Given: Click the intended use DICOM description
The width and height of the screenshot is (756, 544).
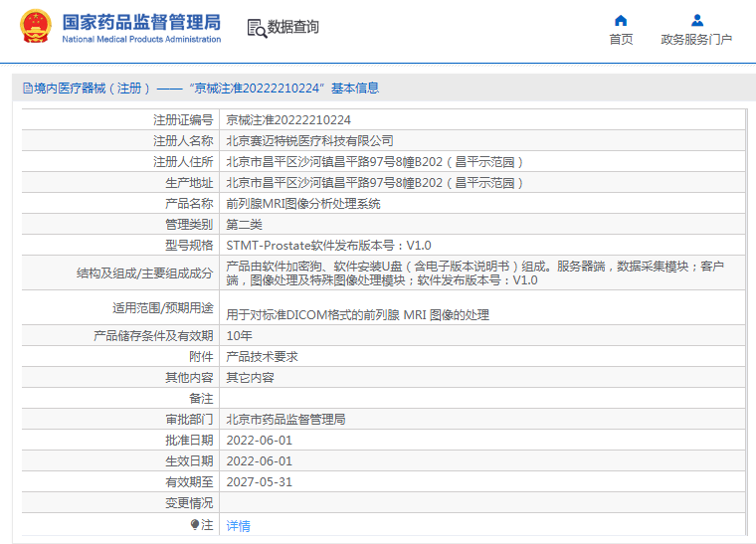Looking at the screenshot, I should 358,315.
